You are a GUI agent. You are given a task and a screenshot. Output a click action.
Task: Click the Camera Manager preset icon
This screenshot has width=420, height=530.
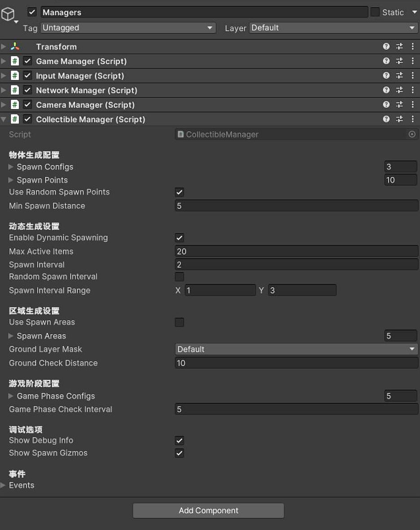(x=399, y=105)
